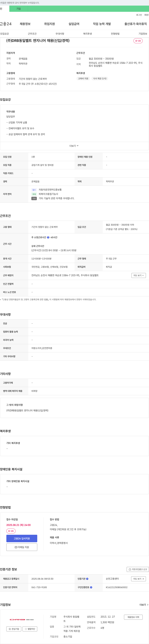Click the D-15 badge under 접수 마감일
Image resolution: width=149 pixels, height=644 pixels.
click(11, 531)
